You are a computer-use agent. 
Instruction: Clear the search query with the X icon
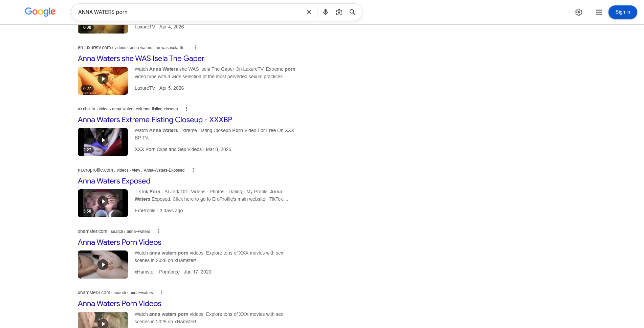tap(309, 12)
